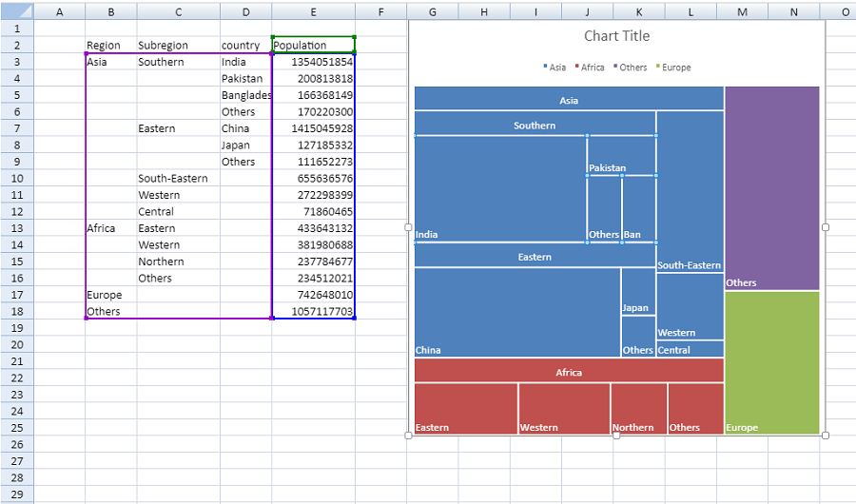
Task: Click population value 1354051854
Action: (x=313, y=62)
